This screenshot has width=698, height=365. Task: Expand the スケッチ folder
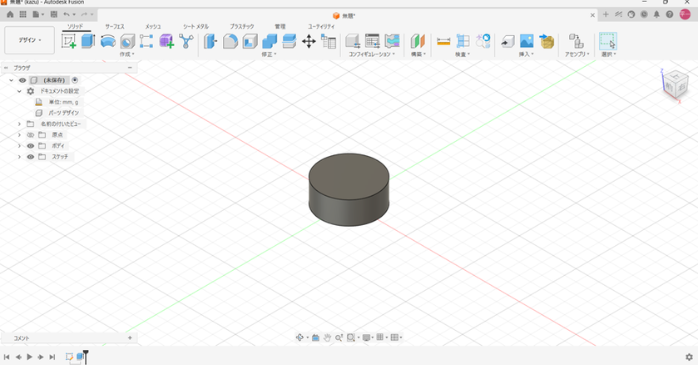[19, 157]
